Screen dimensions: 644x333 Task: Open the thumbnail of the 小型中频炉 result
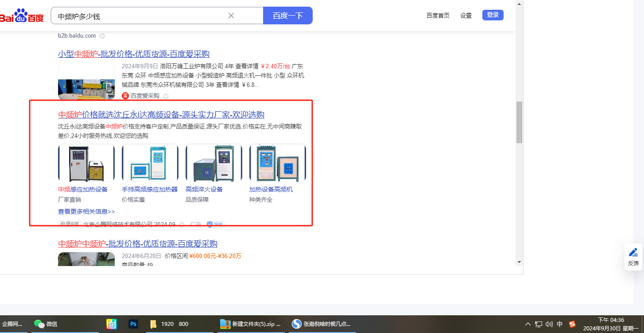pyautogui.click(x=86, y=81)
